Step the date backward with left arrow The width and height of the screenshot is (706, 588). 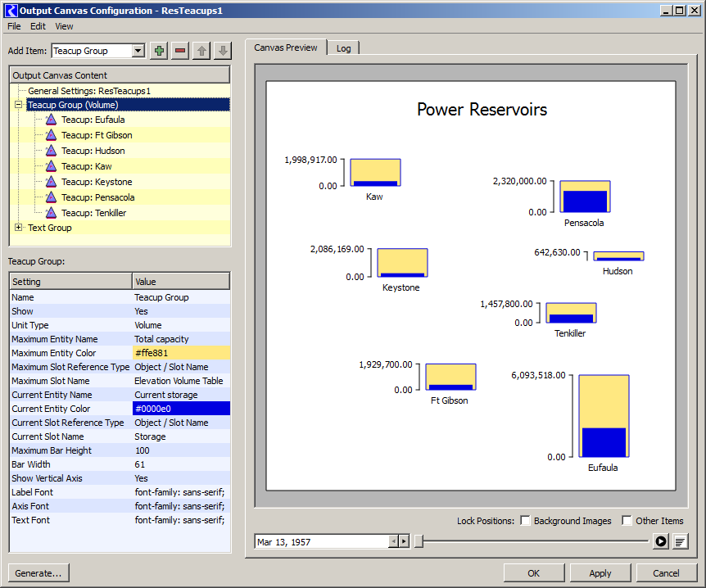[x=393, y=541]
